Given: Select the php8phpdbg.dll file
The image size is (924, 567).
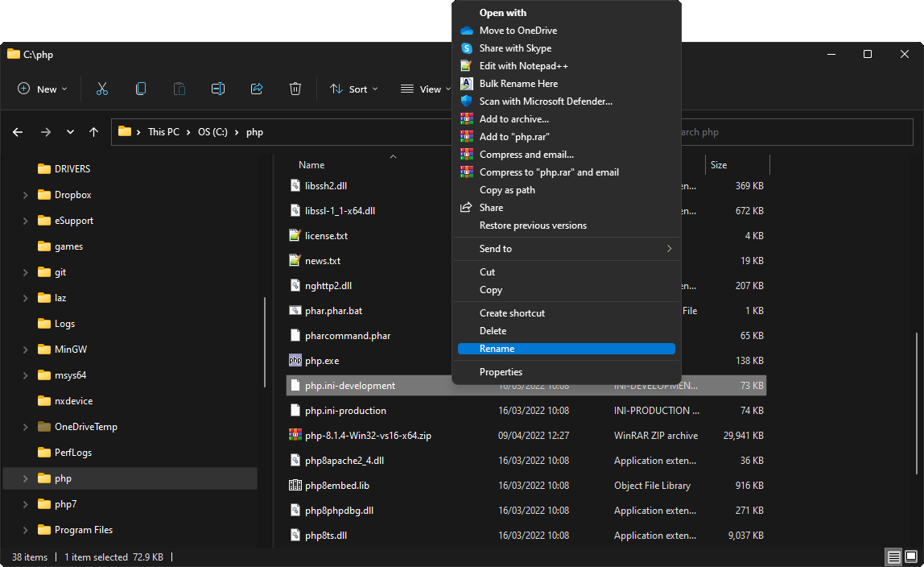Looking at the screenshot, I should point(526,511).
